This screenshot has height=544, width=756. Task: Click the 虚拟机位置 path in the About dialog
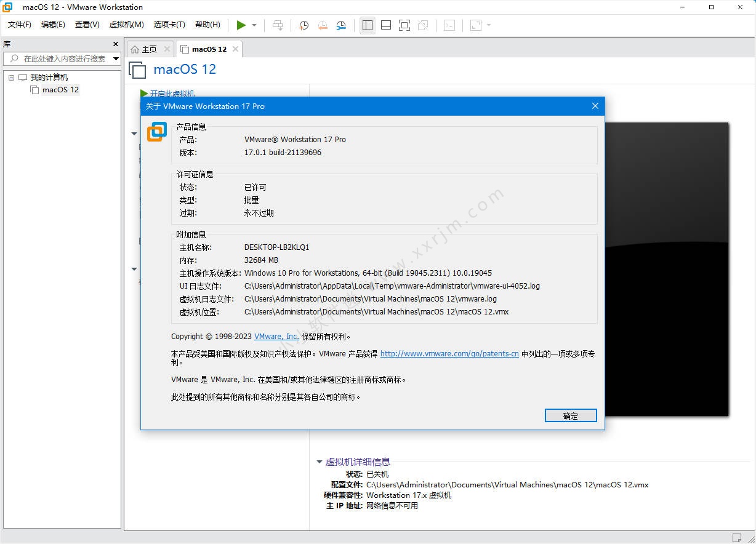click(x=376, y=312)
